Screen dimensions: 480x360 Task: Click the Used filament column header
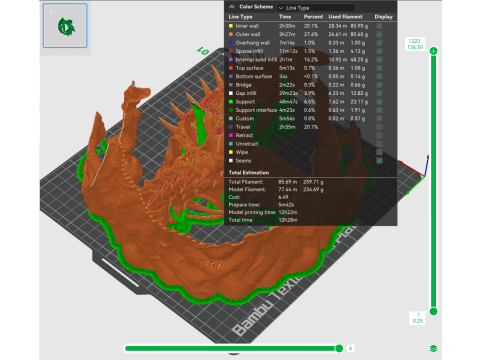[345, 17]
